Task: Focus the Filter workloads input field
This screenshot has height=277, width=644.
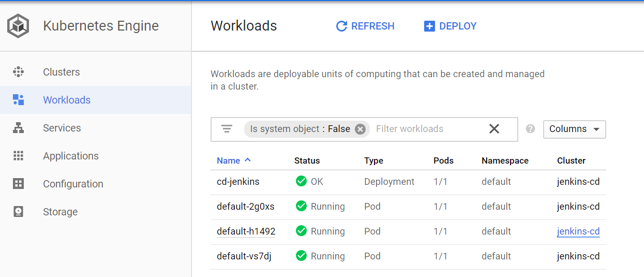Action: tap(427, 129)
